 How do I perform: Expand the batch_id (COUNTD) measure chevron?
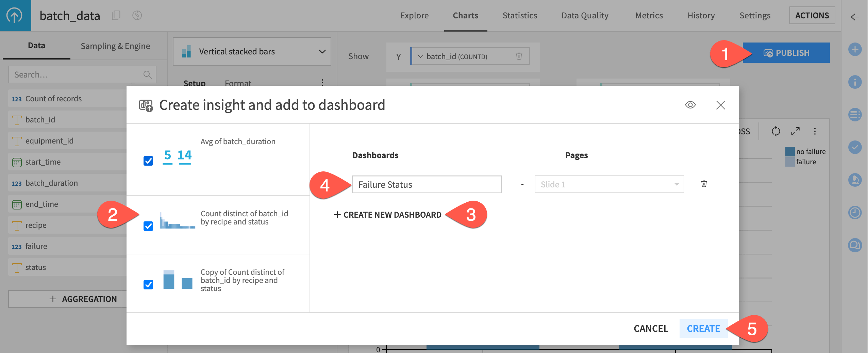pos(420,56)
